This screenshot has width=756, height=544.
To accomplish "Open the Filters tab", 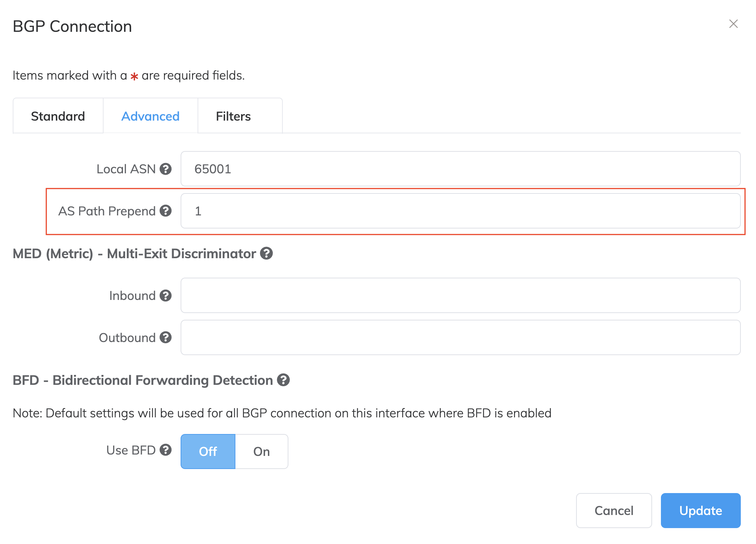I will click(233, 116).
